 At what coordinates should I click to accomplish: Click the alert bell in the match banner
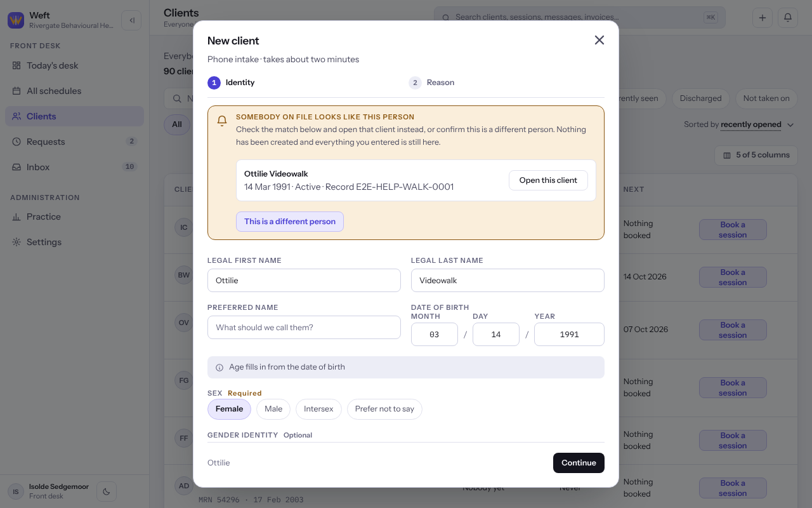click(x=222, y=121)
